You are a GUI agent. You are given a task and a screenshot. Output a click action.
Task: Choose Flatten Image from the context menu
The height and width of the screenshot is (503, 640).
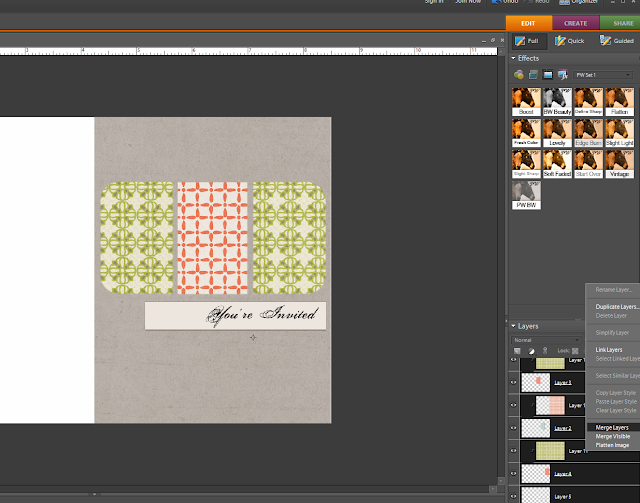click(x=613, y=445)
